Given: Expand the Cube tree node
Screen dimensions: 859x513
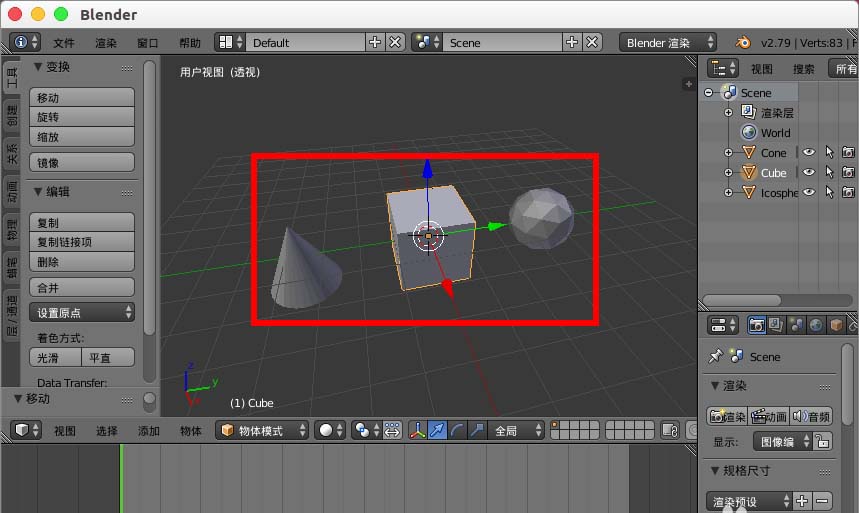Looking at the screenshot, I should 728,173.
